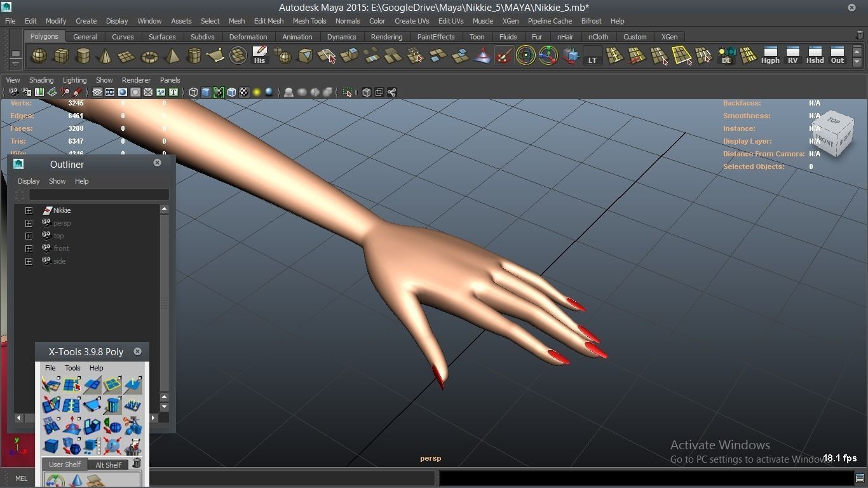Toggle textured display checker icon
Viewport: 868px width, 488px height.
pyautogui.click(x=244, y=92)
